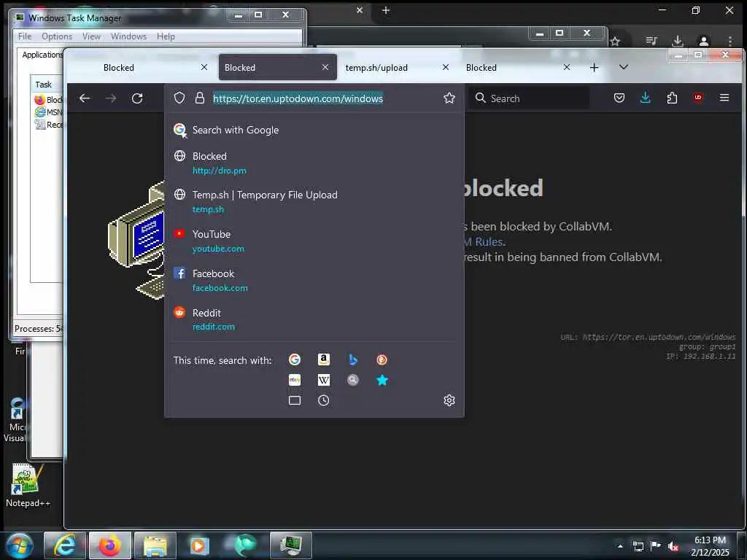Search this time with DuckDuckGo icon
Viewport: 747px width, 560px height.
coord(382,359)
